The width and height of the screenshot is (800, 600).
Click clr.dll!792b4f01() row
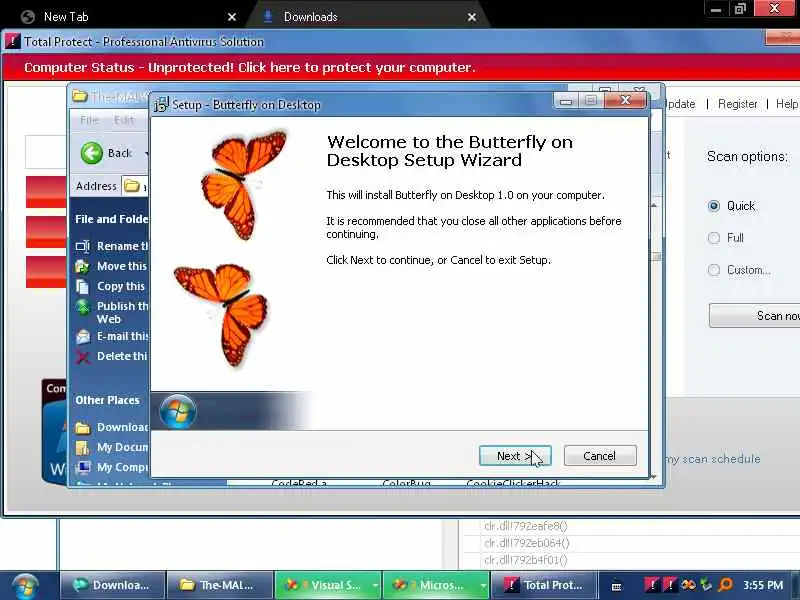click(x=526, y=560)
